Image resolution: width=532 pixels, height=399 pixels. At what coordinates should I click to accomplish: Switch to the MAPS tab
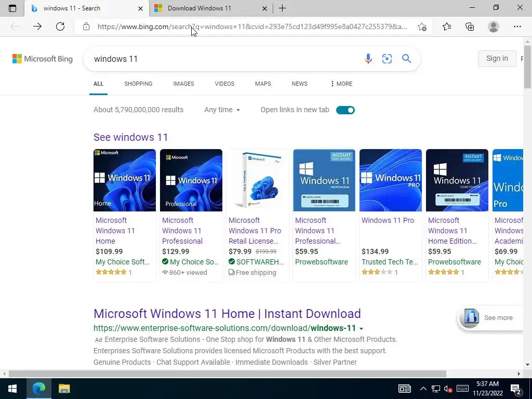click(263, 84)
